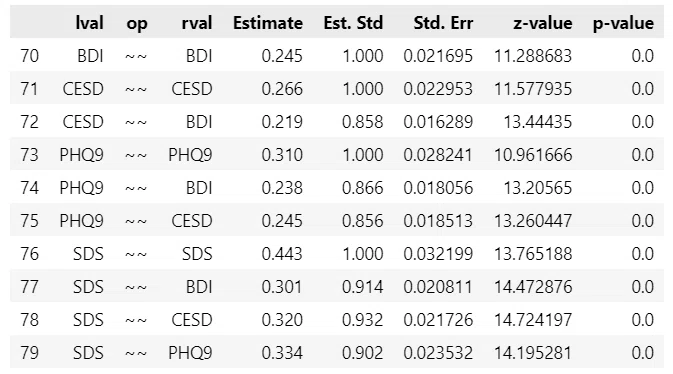Click the z-value 14.195281 cell

pos(533,353)
